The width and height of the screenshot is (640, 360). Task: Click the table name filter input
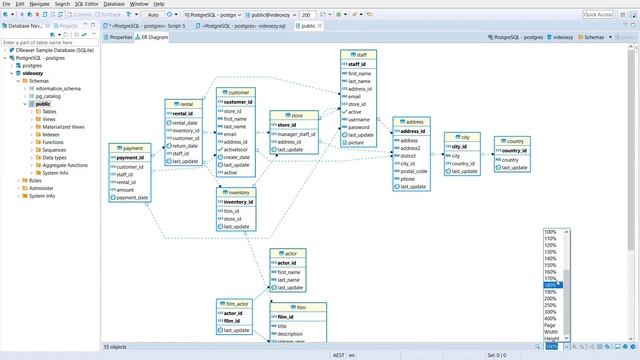(49, 42)
